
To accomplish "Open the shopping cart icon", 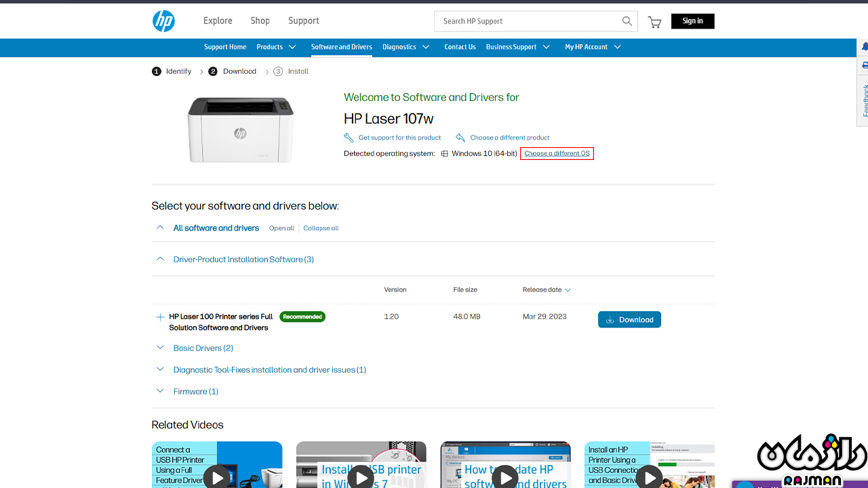I will tap(654, 22).
